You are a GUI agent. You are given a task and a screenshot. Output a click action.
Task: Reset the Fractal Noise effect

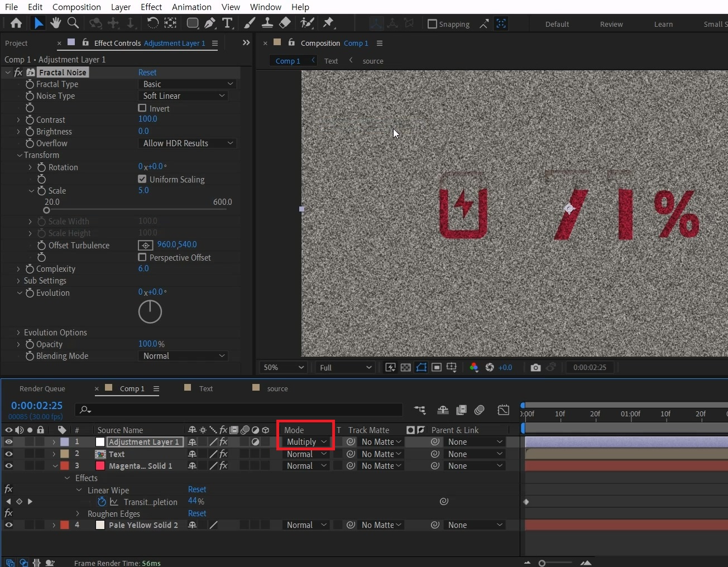coord(147,73)
